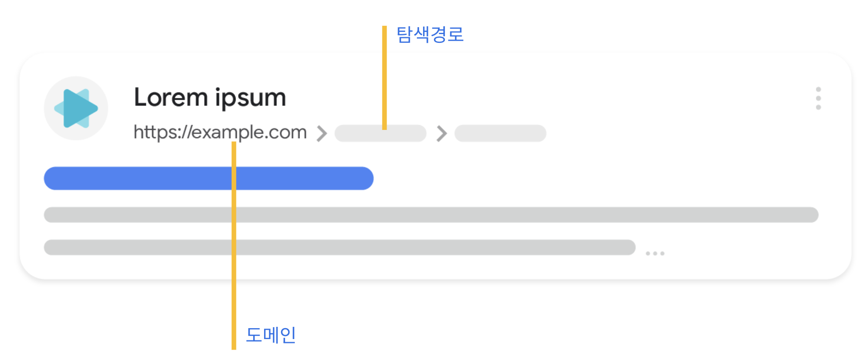Image resolution: width=868 pixels, height=357 pixels.
Task: Select the last gray breadcrumb placeholder pill
Action: point(501,133)
